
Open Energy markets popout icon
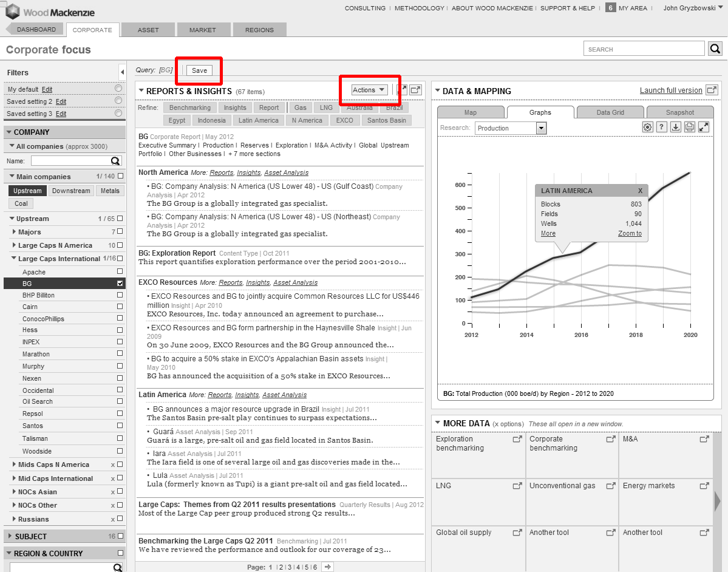click(x=704, y=486)
